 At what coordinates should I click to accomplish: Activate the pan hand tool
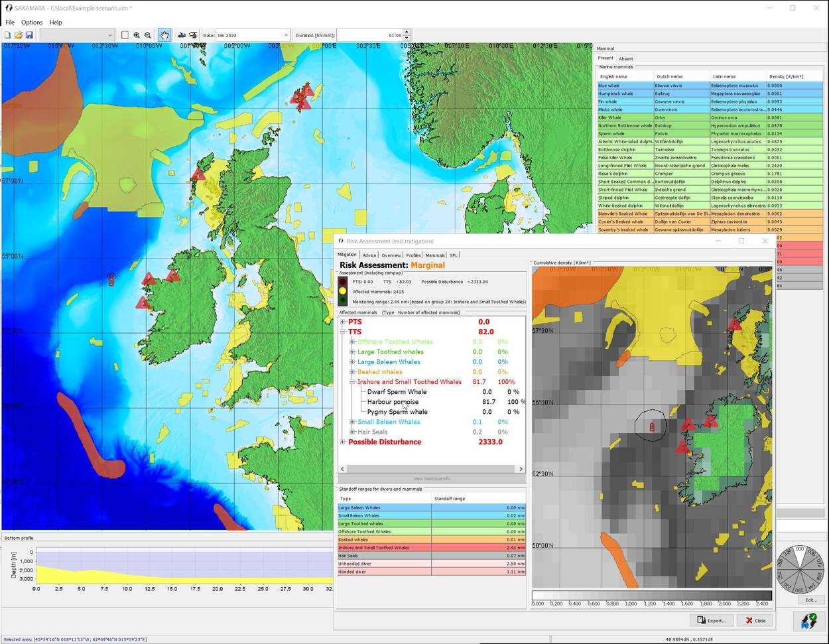(x=164, y=35)
